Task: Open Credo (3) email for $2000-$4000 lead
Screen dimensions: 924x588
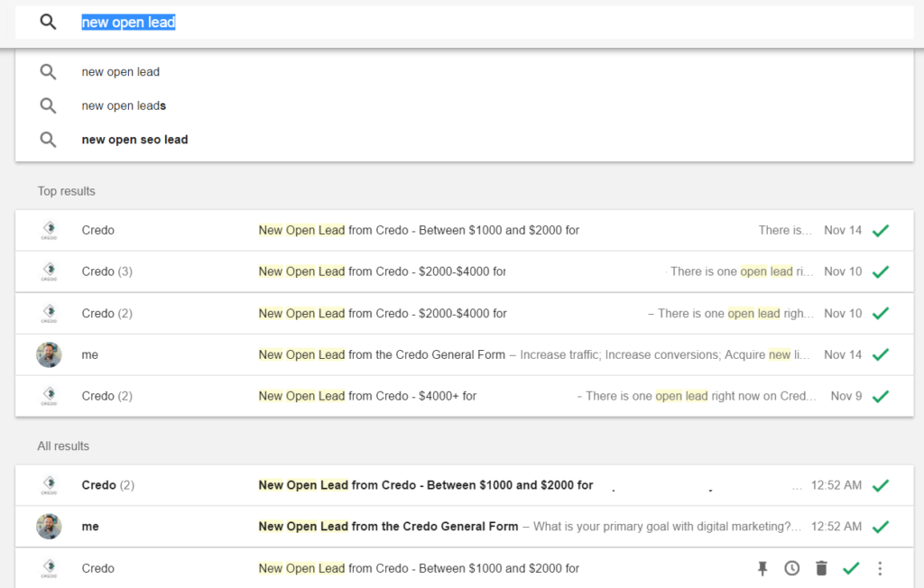Action: tap(465, 271)
